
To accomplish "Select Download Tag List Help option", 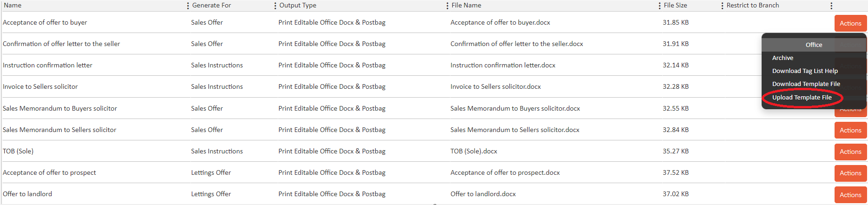I will [x=805, y=71].
